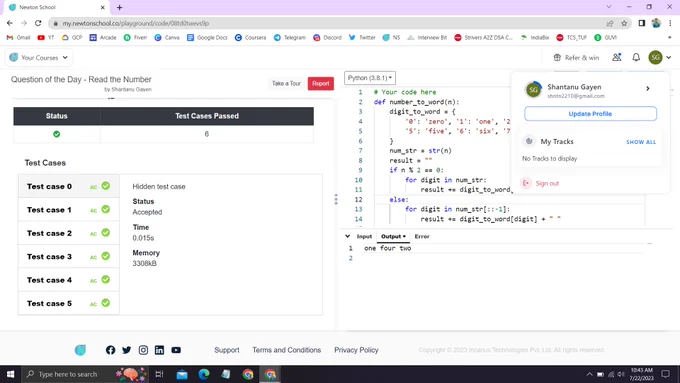Open the Google Docs bookmark
Image resolution: width=680 pixels, height=383 pixels.
[x=207, y=38]
